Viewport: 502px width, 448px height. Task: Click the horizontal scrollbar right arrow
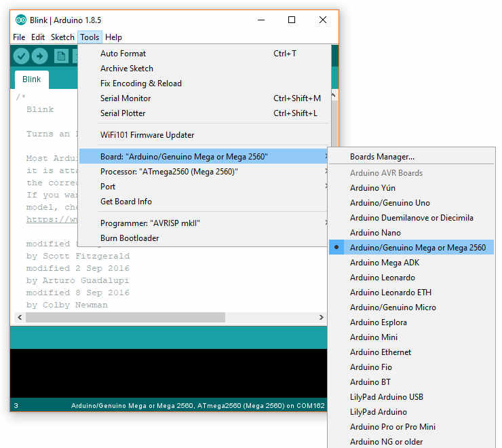click(x=321, y=318)
